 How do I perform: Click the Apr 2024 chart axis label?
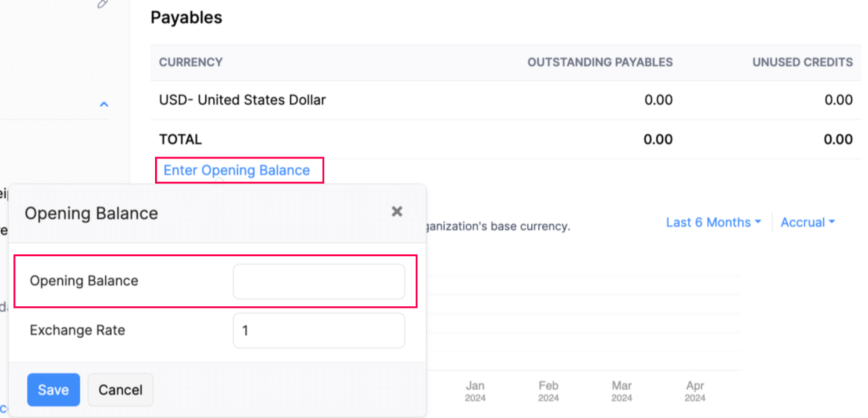tap(695, 391)
